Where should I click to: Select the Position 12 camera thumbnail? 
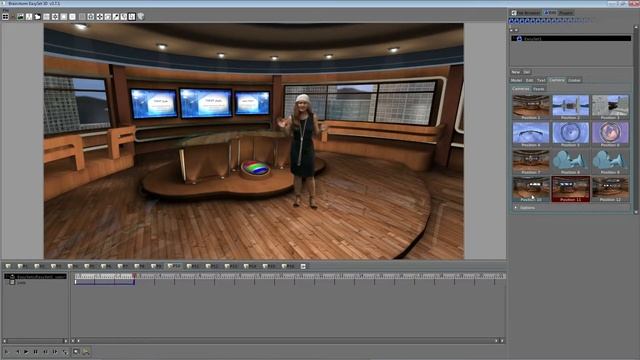pyautogui.click(x=610, y=189)
